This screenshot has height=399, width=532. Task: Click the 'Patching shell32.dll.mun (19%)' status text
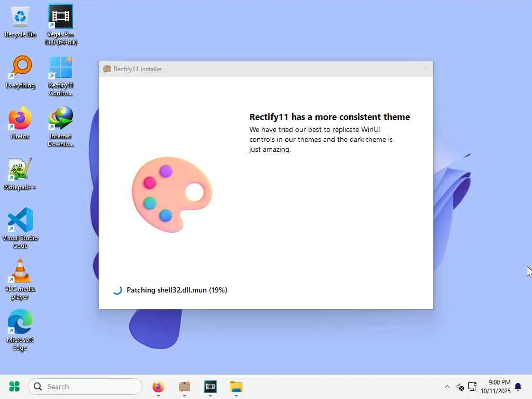click(x=177, y=290)
